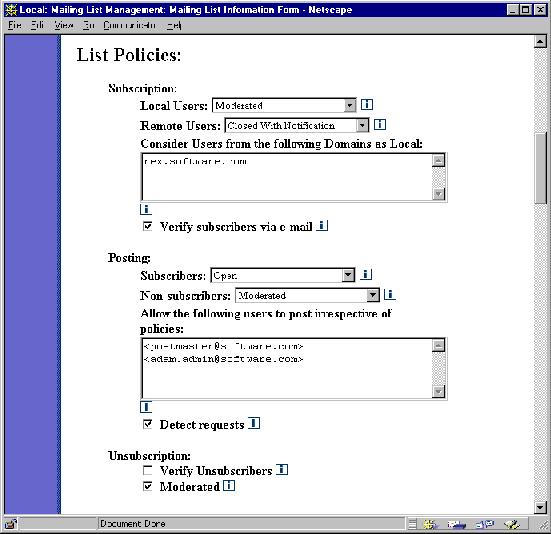The width and height of the screenshot is (551, 534).
Task: Close the Netscape window
Action: pos(540,10)
